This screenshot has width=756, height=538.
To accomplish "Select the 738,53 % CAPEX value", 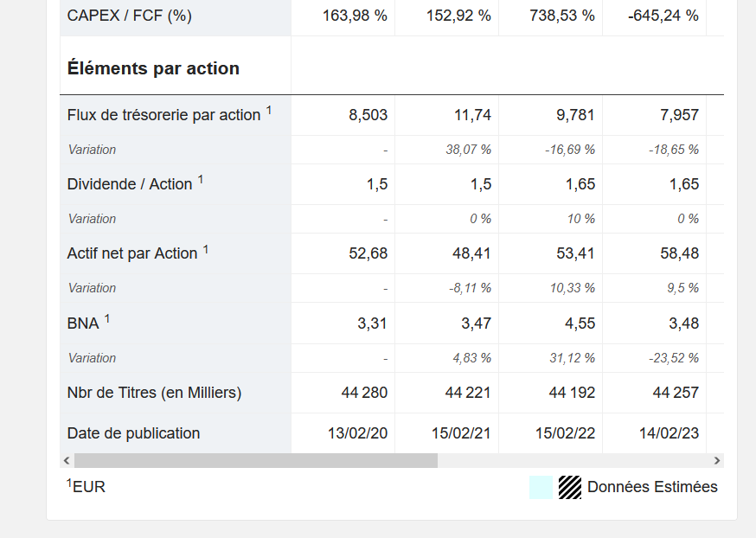I will pyautogui.click(x=563, y=16).
